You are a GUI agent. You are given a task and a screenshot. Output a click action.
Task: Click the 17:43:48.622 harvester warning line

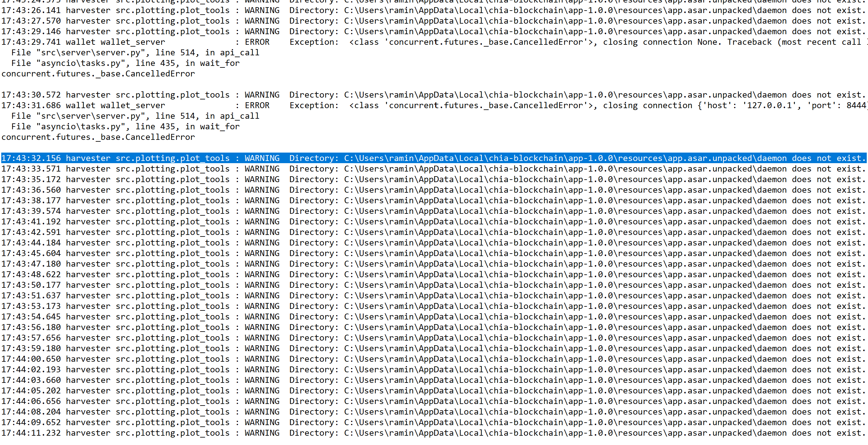point(433,274)
